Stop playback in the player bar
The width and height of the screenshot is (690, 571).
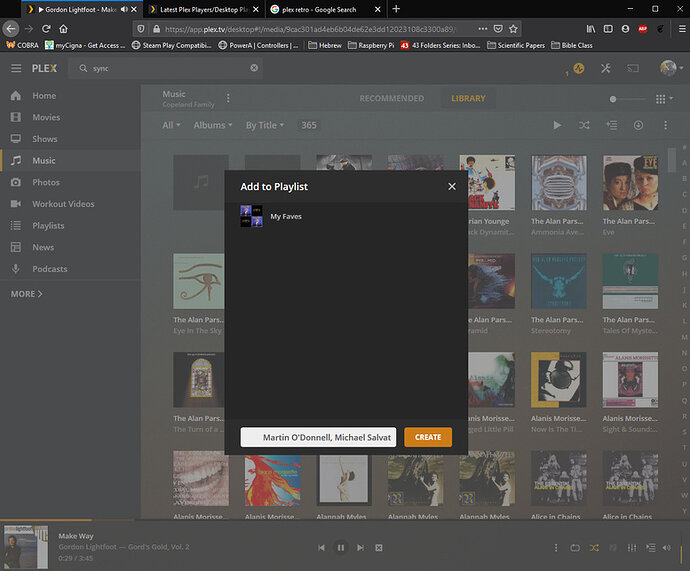(x=379, y=548)
